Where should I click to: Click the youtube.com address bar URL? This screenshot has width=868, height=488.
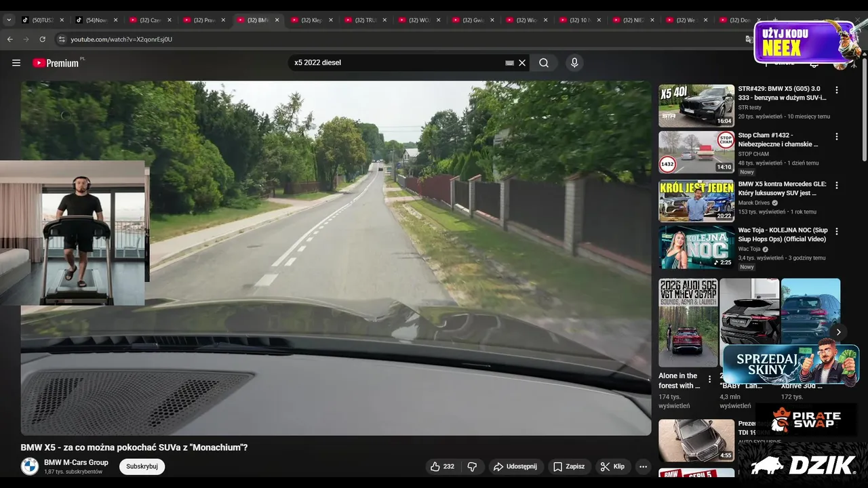pyautogui.click(x=121, y=39)
